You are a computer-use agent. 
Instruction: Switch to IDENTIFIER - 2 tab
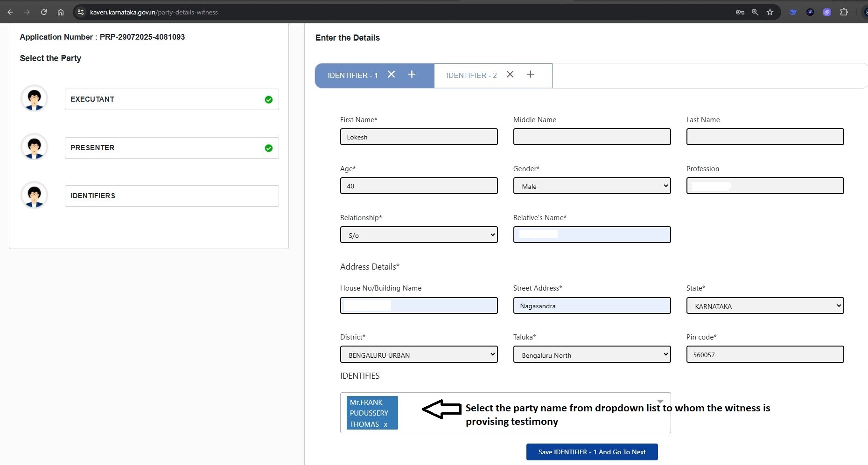(x=471, y=76)
